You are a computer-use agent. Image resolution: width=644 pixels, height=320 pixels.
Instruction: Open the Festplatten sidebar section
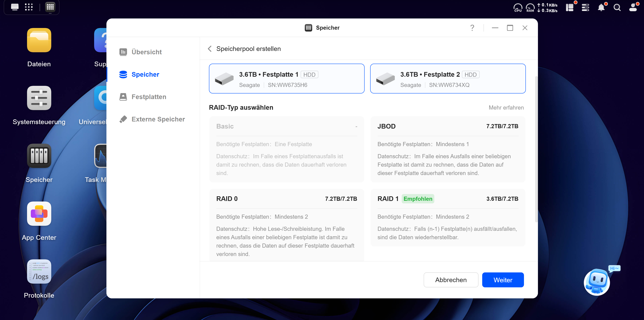[149, 97]
